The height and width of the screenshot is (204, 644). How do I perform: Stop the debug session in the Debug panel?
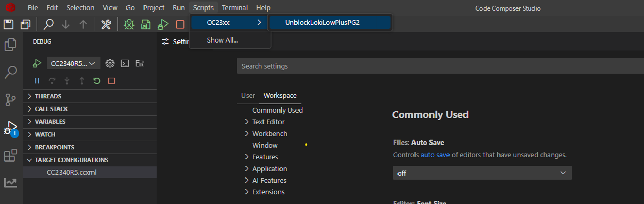point(112,81)
